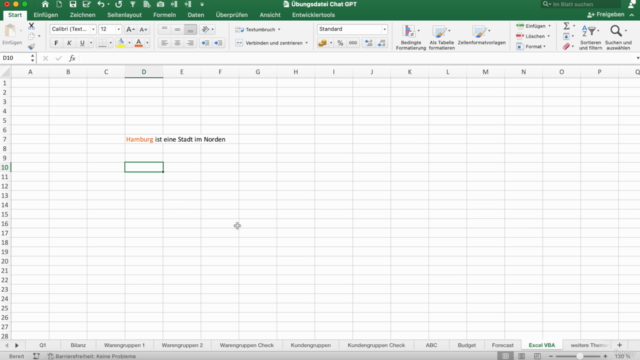The height and width of the screenshot is (360, 640).
Task: Click Suchen und auswählen
Action: (618, 37)
